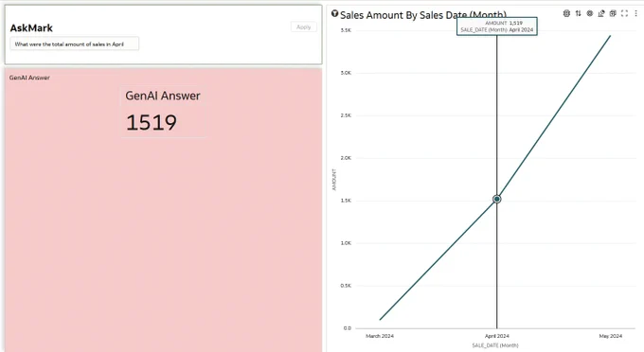Viewport: 644px width, 352px height.
Task: Click the GenAI Answer 1519 tile
Action: (164, 112)
